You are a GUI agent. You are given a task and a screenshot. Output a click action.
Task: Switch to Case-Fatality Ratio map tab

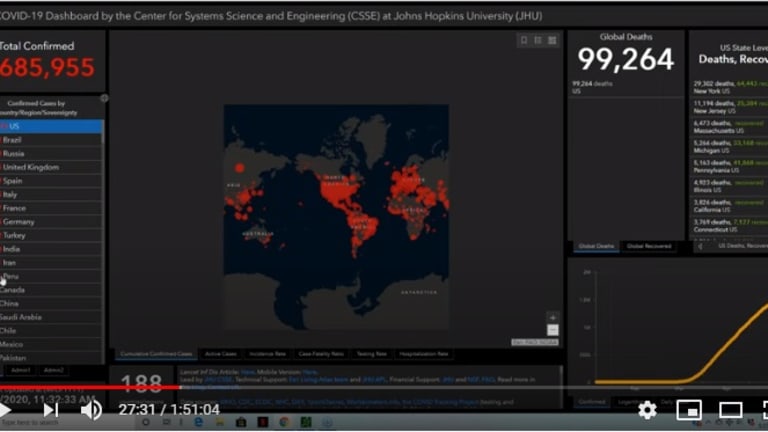tap(321, 354)
